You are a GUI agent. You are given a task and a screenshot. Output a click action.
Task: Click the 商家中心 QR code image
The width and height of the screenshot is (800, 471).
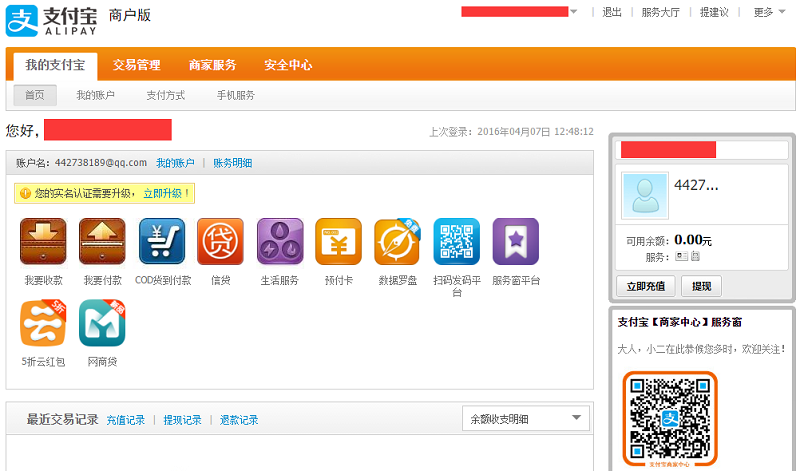tap(670, 418)
